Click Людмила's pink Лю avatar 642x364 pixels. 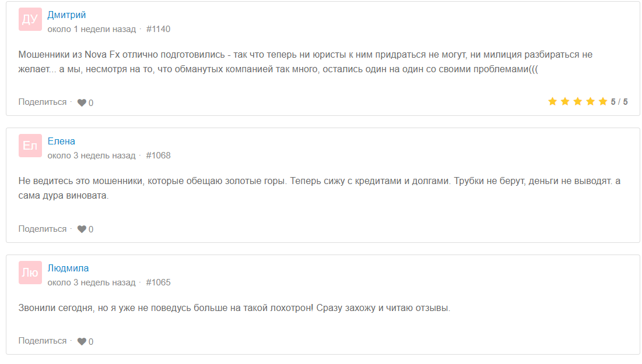[x=30, y=272]
